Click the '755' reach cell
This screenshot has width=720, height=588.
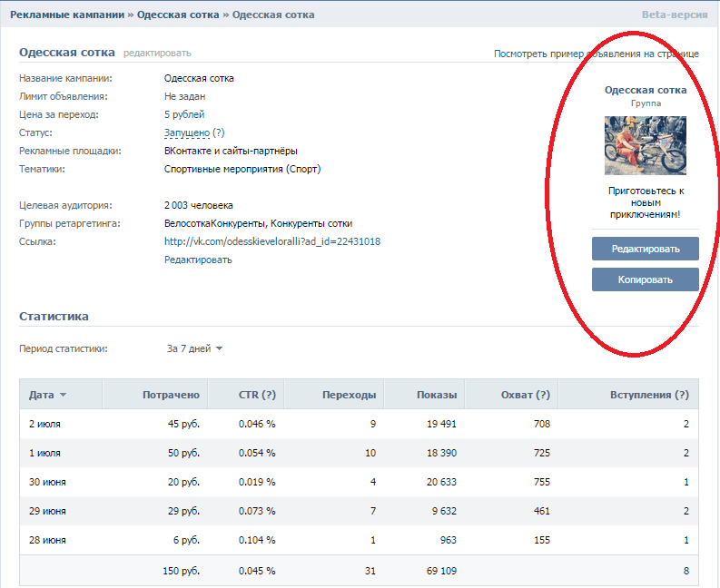[x=542, y=482]
